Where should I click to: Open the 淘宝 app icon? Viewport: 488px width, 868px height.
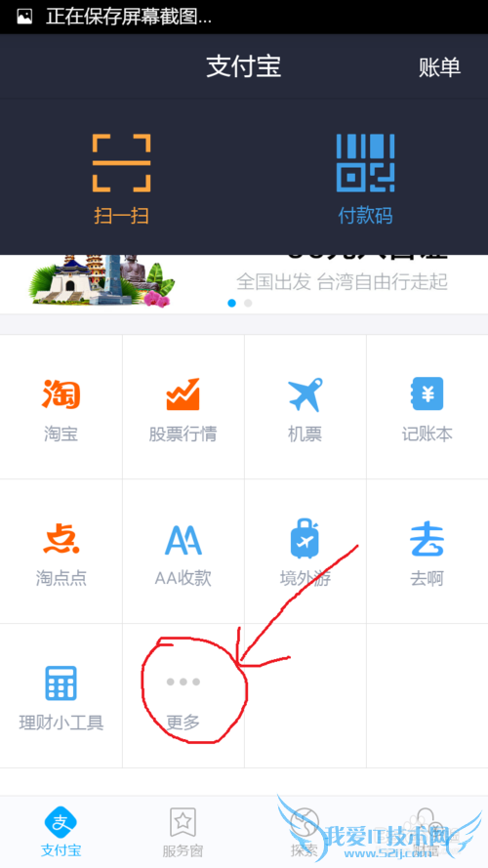(x=61, y=394)
